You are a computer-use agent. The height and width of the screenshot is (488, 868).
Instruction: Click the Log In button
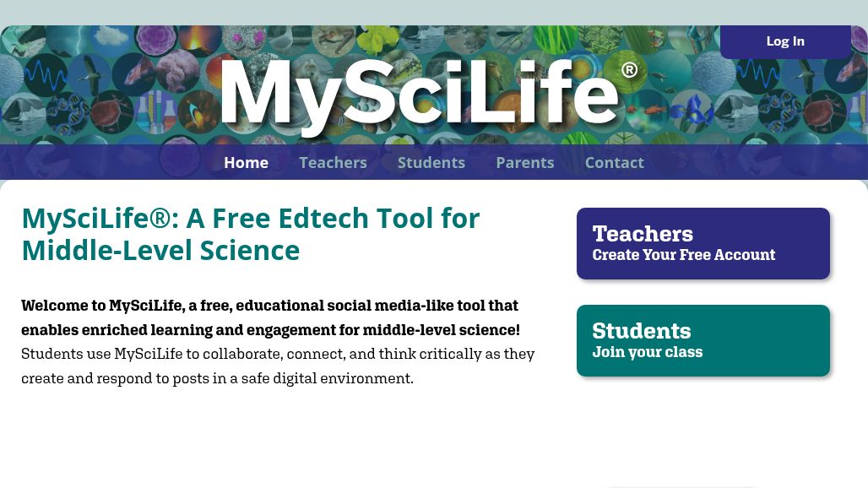(785, 41)
